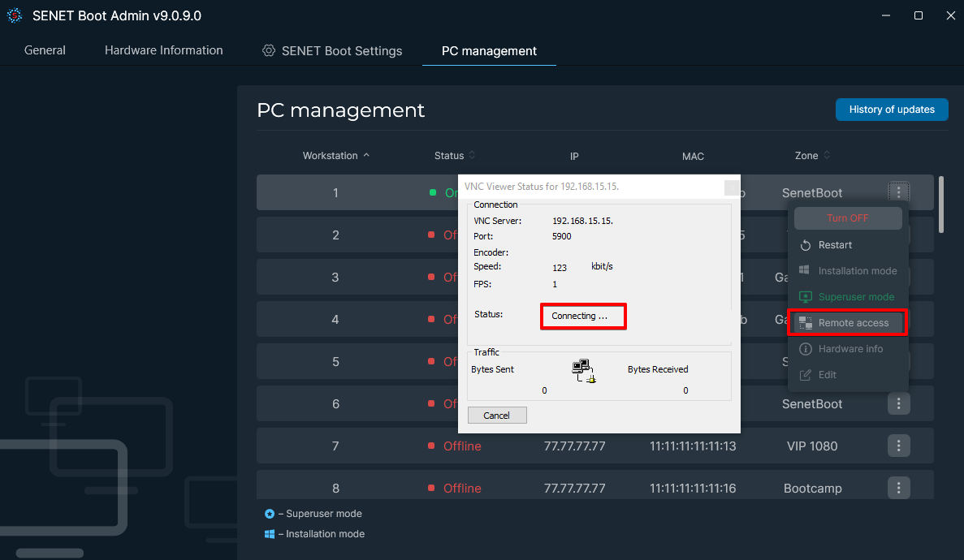
Task: Sort the table by Zone column
Action: (x=827, y=155)
